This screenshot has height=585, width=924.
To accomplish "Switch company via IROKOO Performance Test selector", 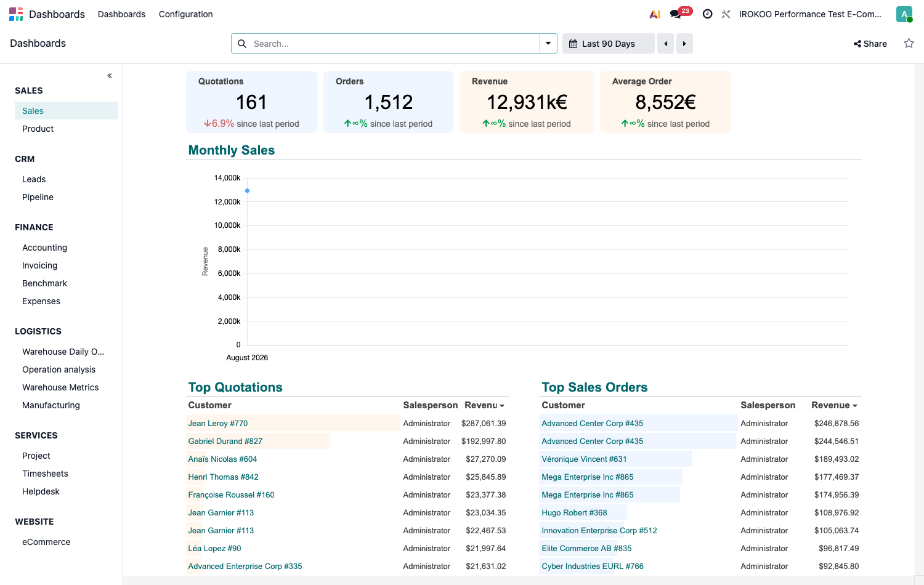I will (810, 14).
